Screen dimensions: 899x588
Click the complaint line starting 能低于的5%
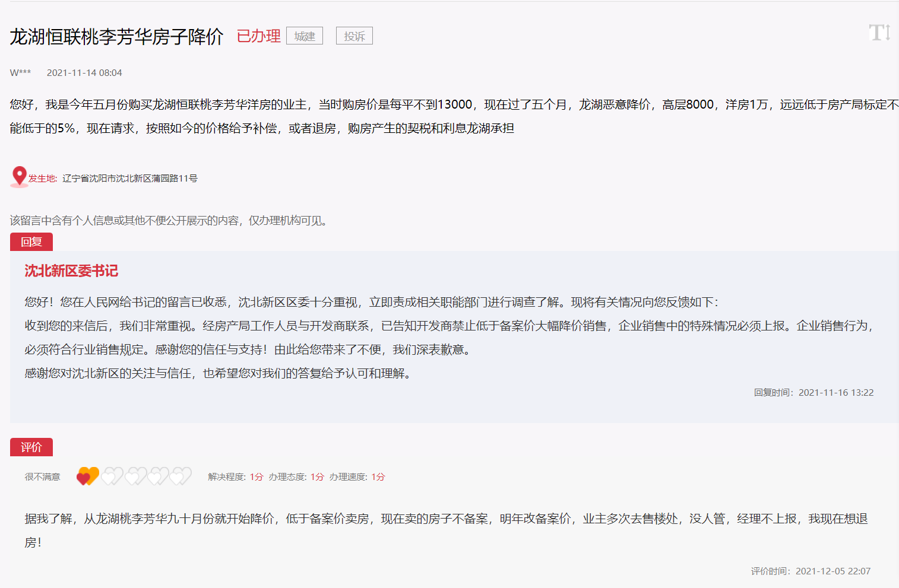click(262, 129)
